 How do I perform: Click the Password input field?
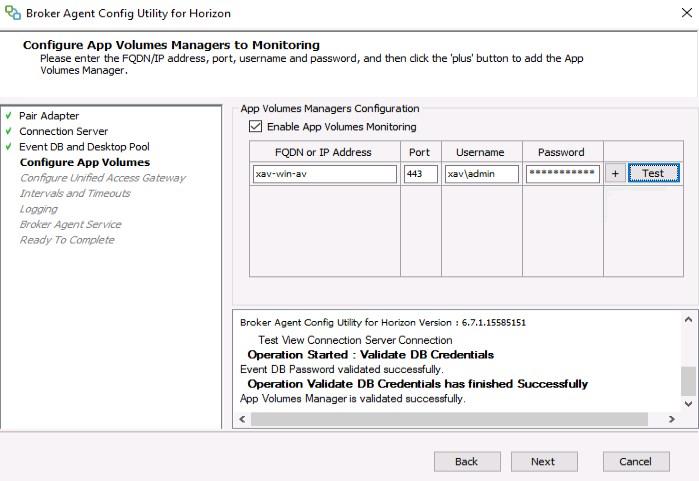coord(563,174)
